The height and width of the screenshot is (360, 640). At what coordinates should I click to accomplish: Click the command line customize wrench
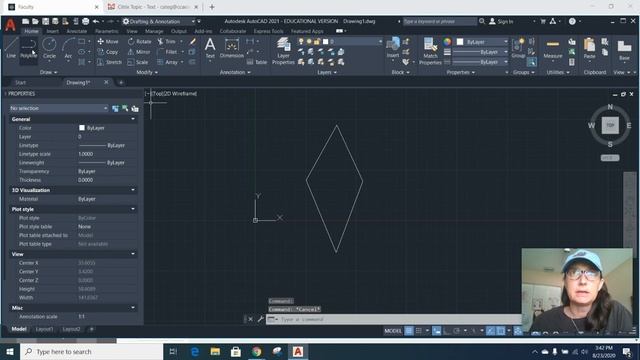point(260,319)
